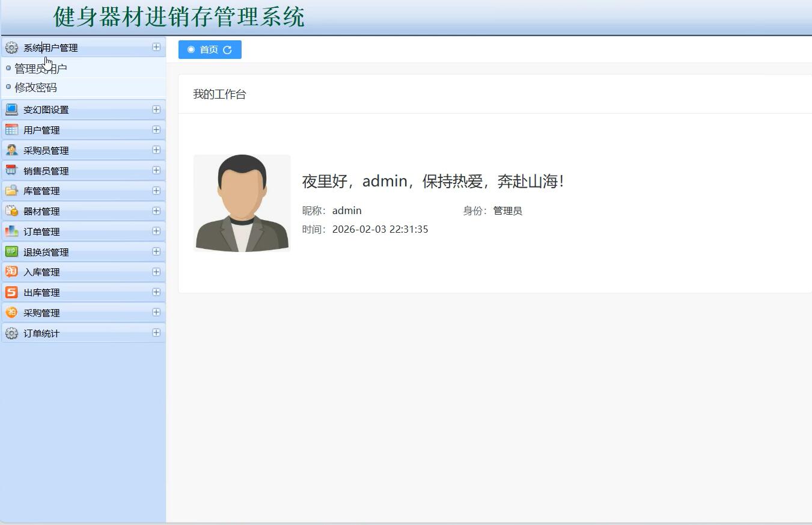812x525 pixels.
Task: Click the calendar icon beside 销售员管理
Action: pos(11,171)
